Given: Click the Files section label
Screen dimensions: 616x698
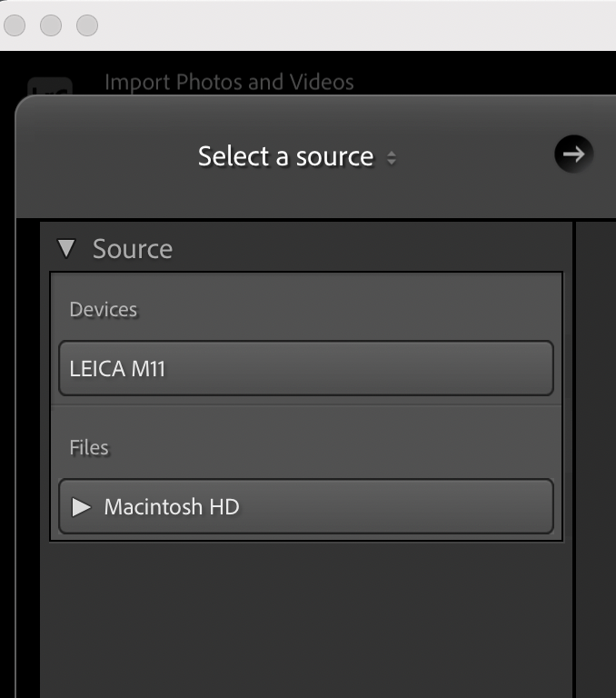Looking at the screenshot, I should (x=89, y=448).
